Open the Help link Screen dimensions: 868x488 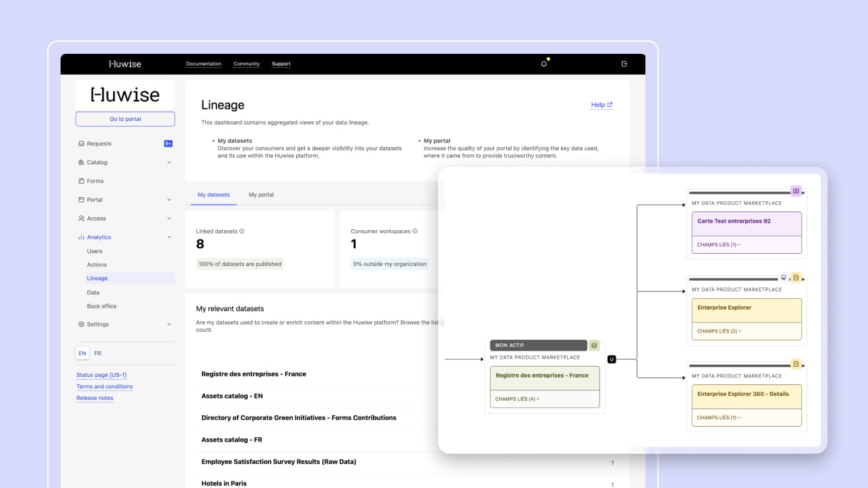pos(601,105)
